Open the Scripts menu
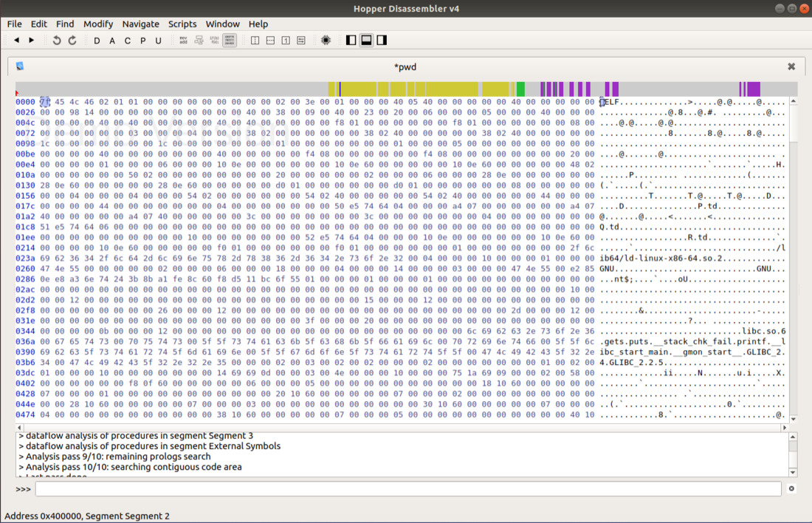812x523 pixels. (x=182, y=24)
